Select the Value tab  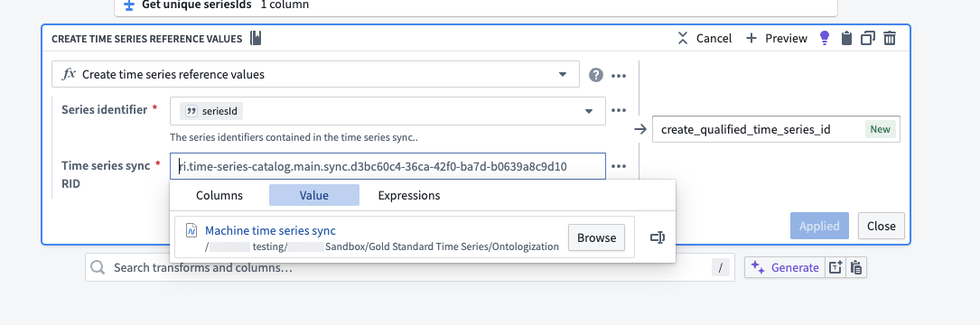coord(314,195)
